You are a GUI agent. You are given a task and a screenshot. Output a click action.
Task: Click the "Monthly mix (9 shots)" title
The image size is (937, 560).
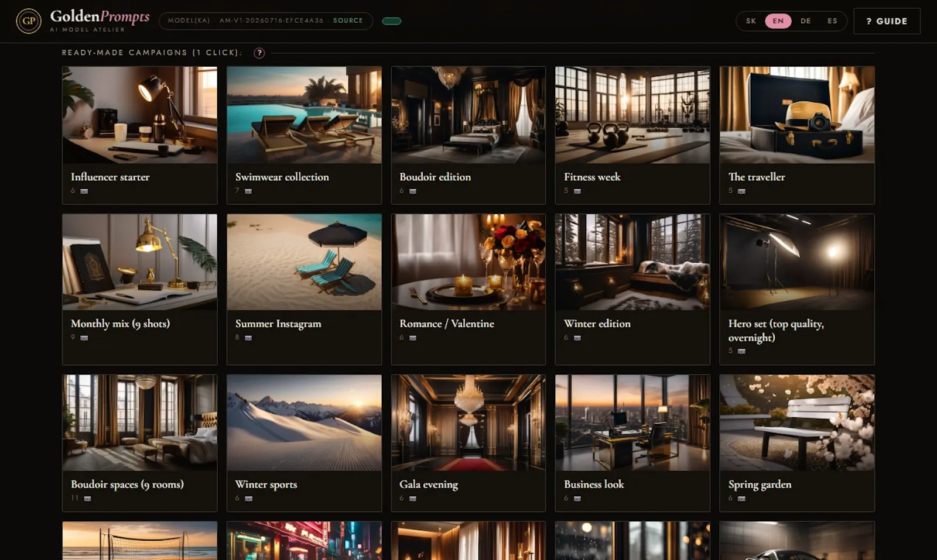pos(120,324)
